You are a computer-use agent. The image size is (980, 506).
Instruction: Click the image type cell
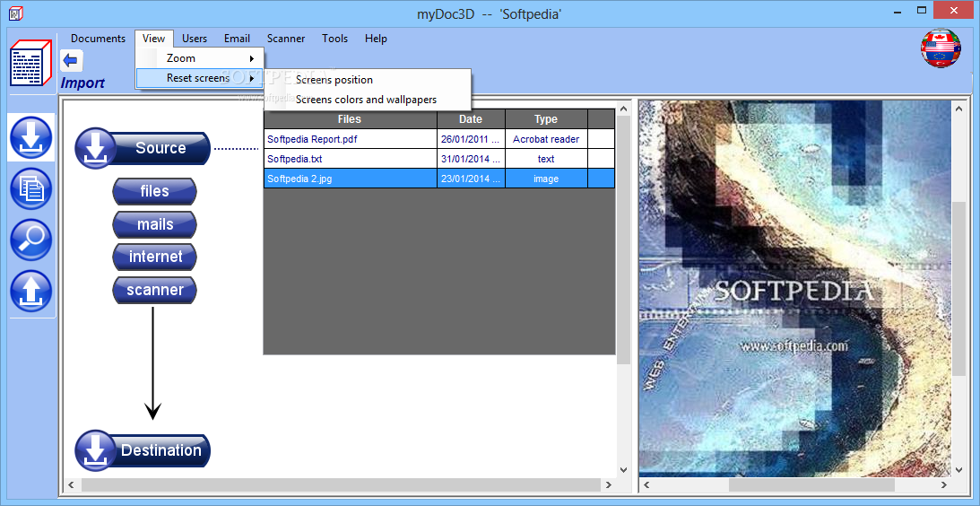tap(546, 179)
